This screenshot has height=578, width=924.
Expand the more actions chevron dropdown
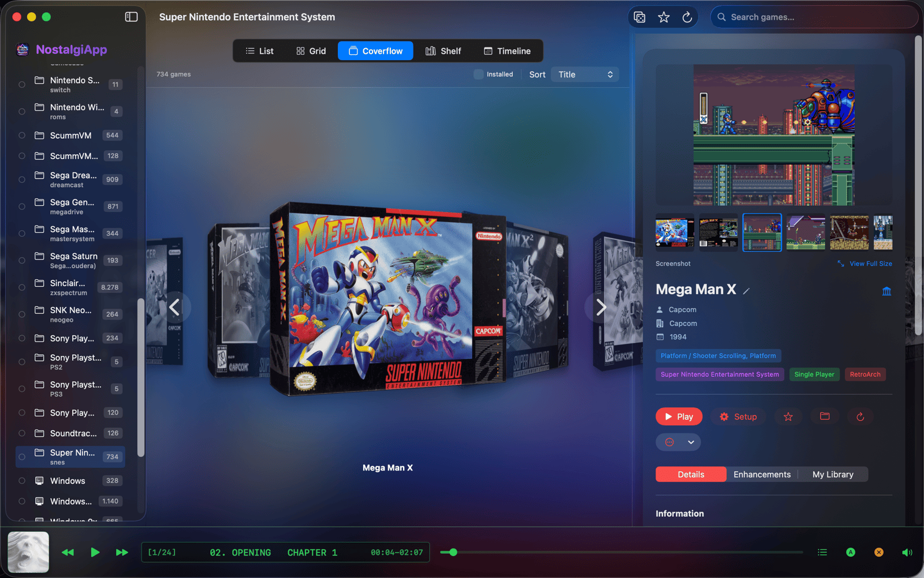pos(691,442)
